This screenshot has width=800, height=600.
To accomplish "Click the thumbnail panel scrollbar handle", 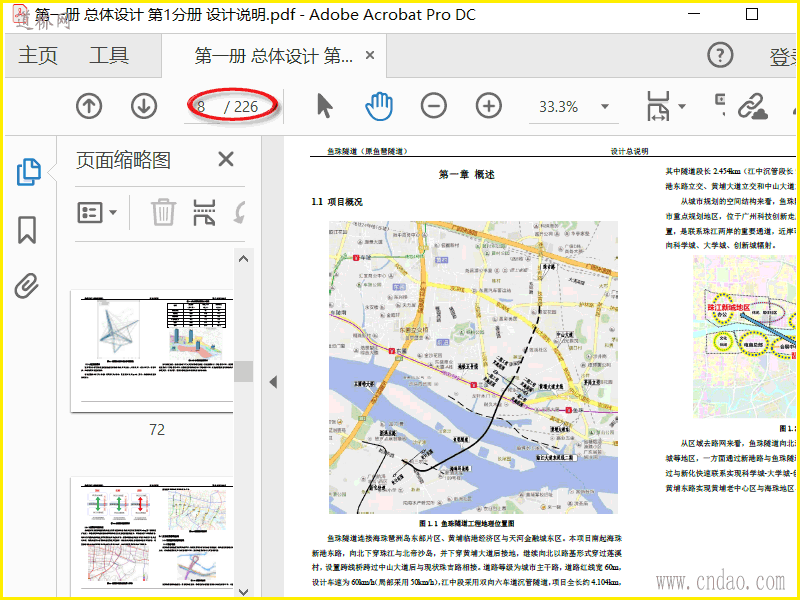I will pyautogui.click(x=243, y=371).
